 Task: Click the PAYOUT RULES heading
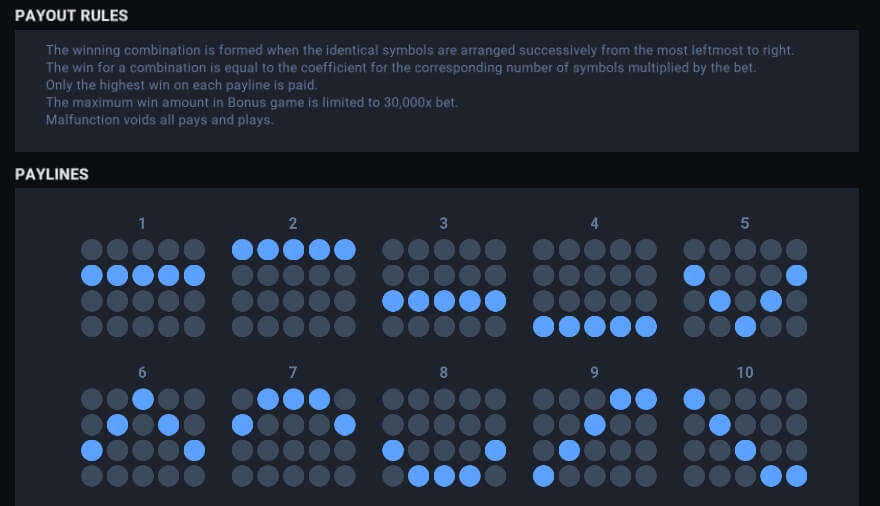click(71, 16)
